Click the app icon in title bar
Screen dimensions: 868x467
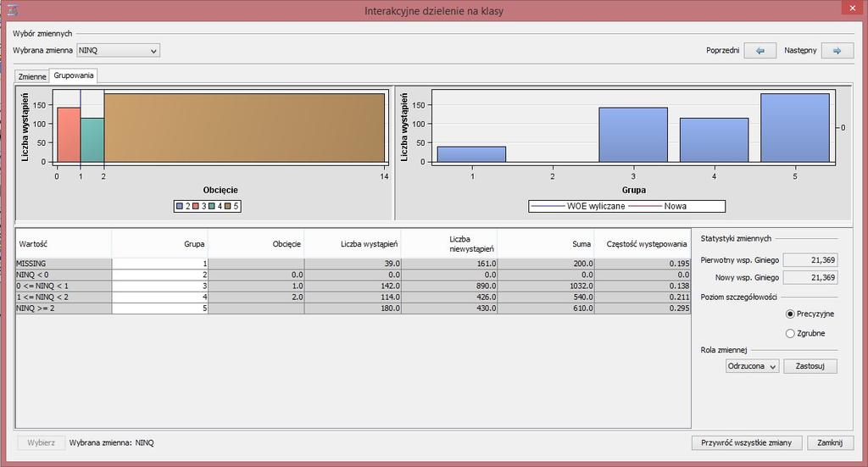tap(12, 10)
